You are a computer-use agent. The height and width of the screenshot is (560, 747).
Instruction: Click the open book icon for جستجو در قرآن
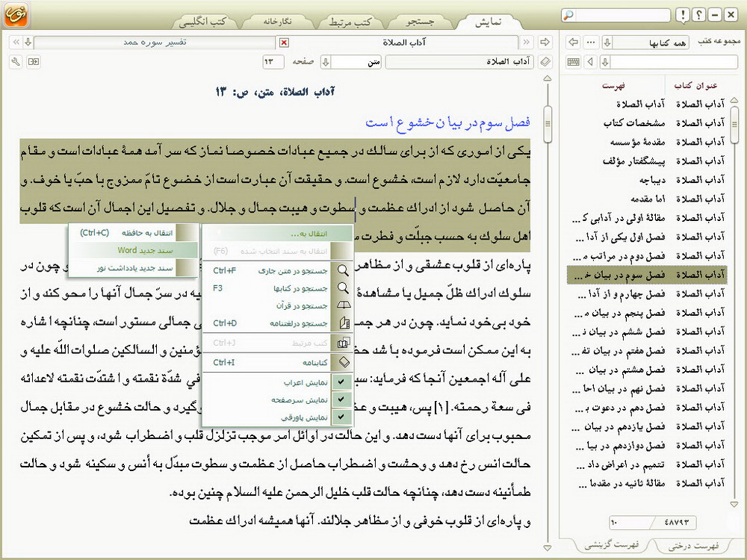[x=343, y=305]
